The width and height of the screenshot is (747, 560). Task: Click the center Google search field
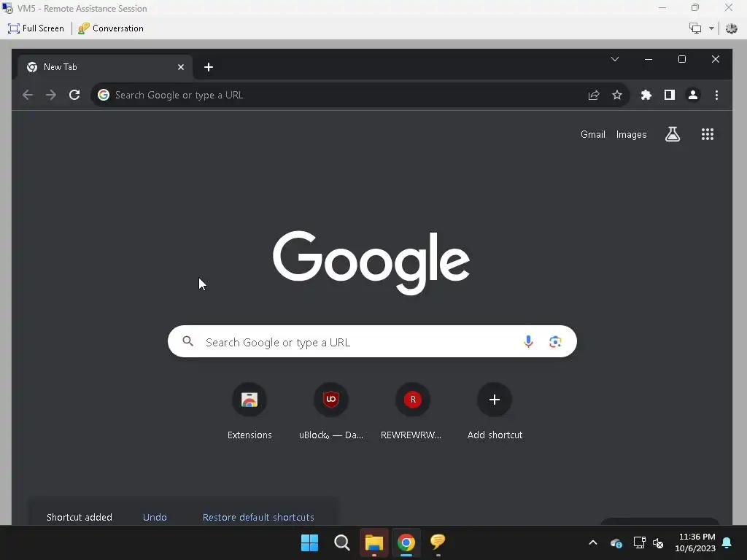tap(372, 341)
